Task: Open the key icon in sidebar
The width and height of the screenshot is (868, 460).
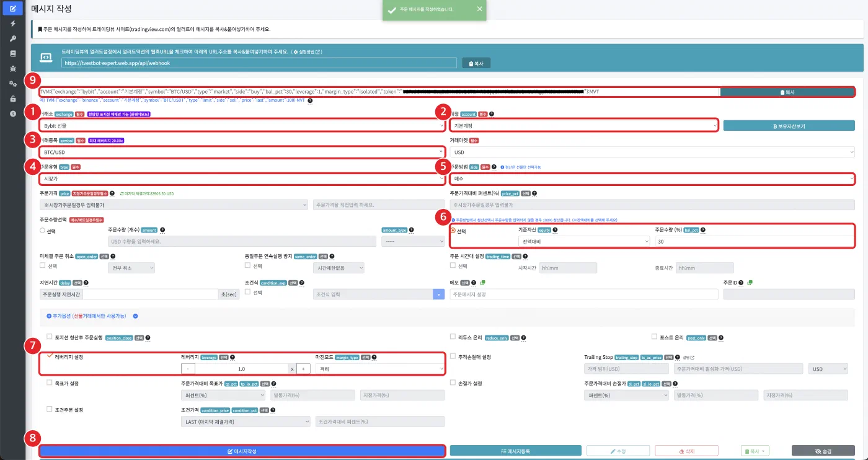Action: tap(13, 38)
